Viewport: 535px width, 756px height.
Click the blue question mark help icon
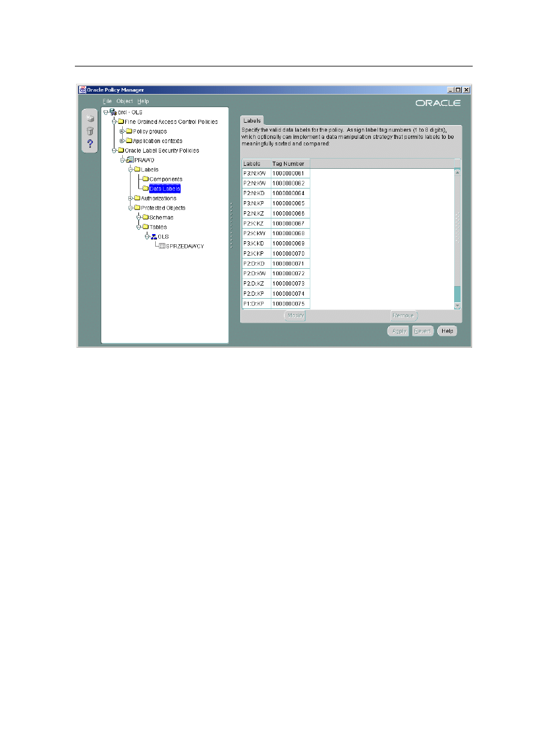click(x=90, y=144)
